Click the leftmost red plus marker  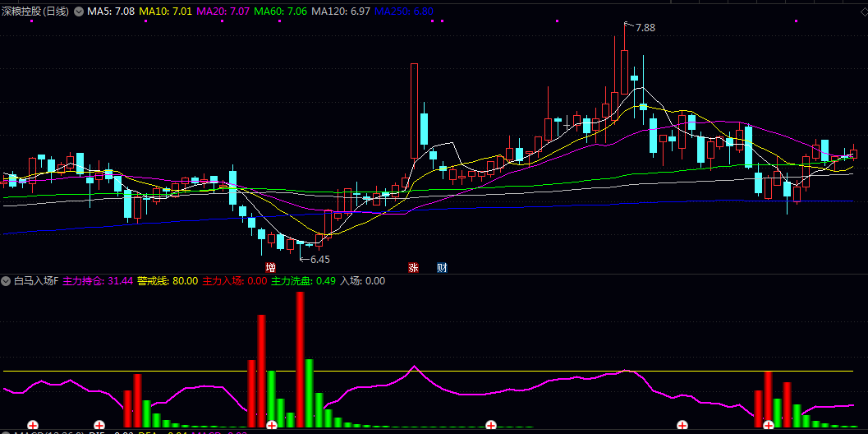tap(33, 425)
